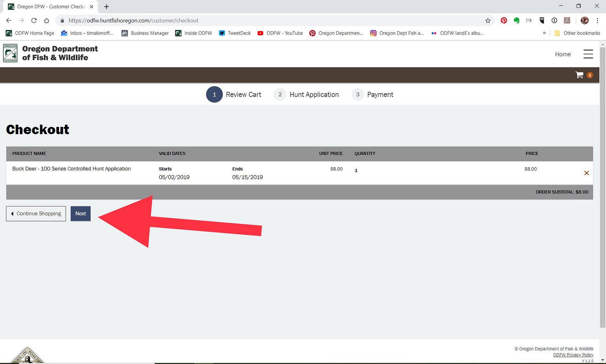Click the Next button
This screenshot has width=606, height=364.
(x=80, y=214)
